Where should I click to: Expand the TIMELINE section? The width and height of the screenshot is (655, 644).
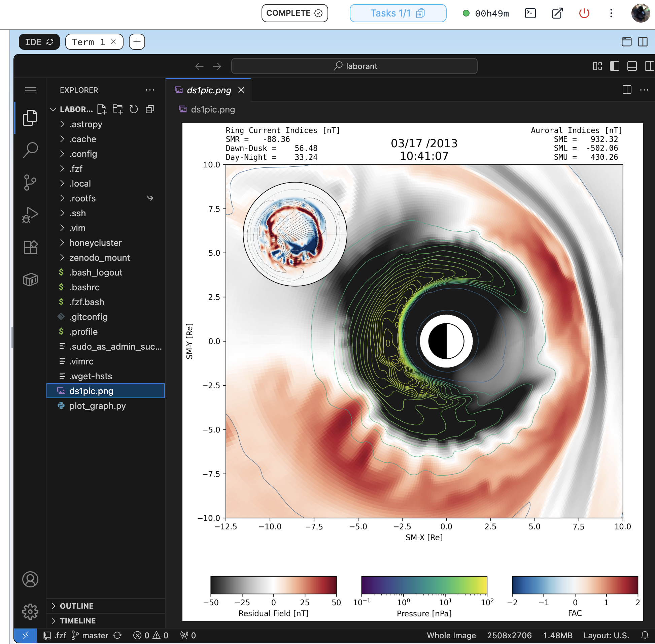[x=105, y=621]
